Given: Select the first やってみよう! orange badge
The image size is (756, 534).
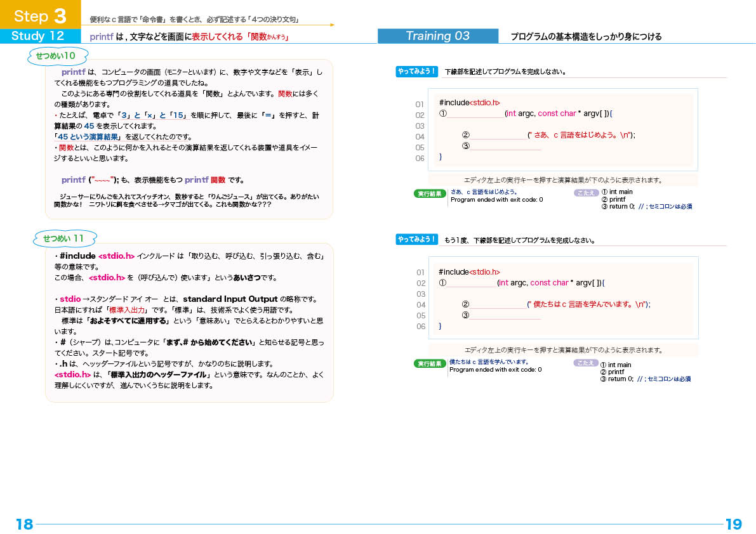Looking at the screenshot, I should tap(418, 72).
